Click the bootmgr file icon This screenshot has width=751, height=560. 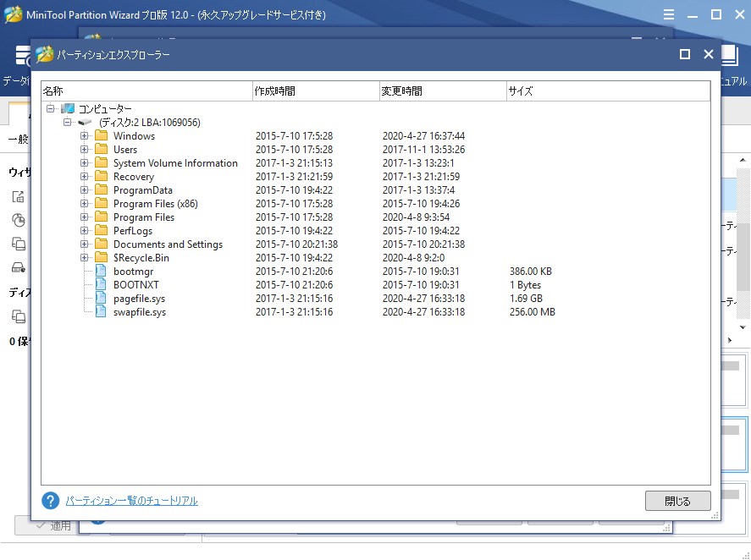tap(102, 272)
